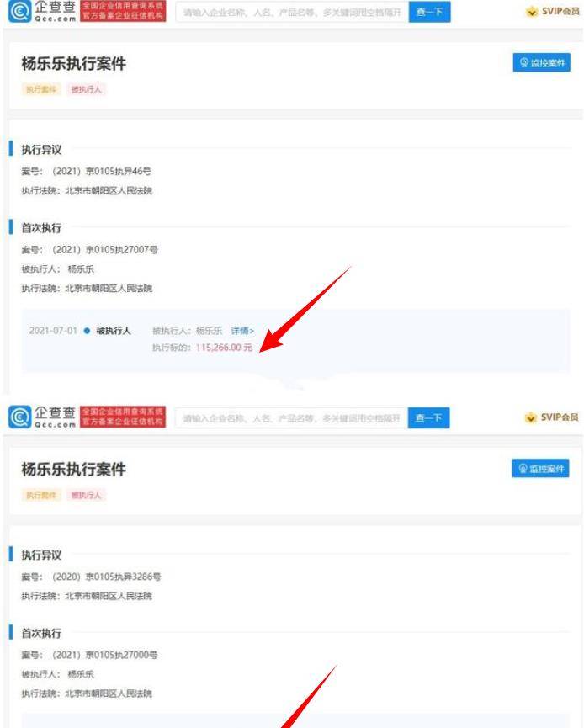Focus the lower company search input field
Viewport: 584px width, 728px height.
click(291, 418)
